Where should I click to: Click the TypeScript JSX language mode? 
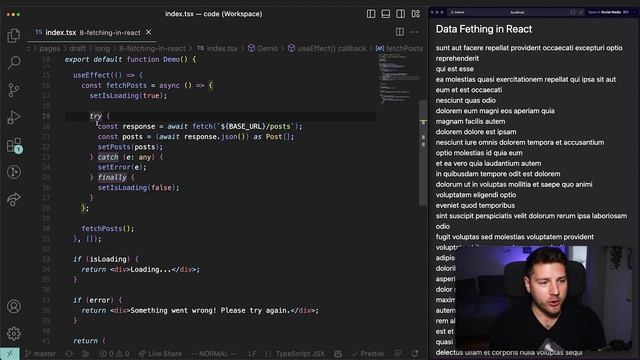pos(300,353)
